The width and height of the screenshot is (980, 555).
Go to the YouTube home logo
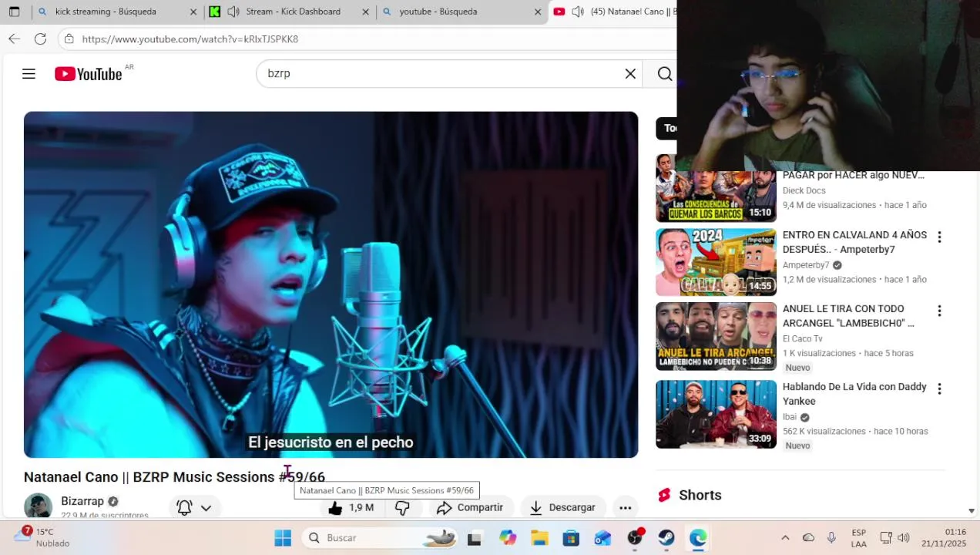click(89, 74)
